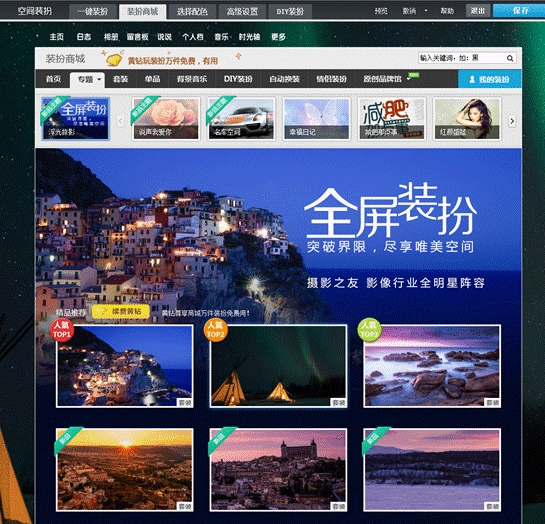
Task: Click the 退出 button
Action: point(478,11)
